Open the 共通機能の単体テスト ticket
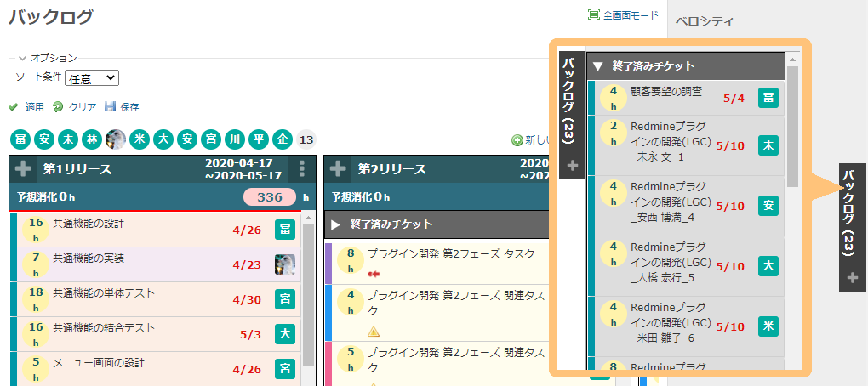This screenshot has width=868, height=386. coord(104,293)
